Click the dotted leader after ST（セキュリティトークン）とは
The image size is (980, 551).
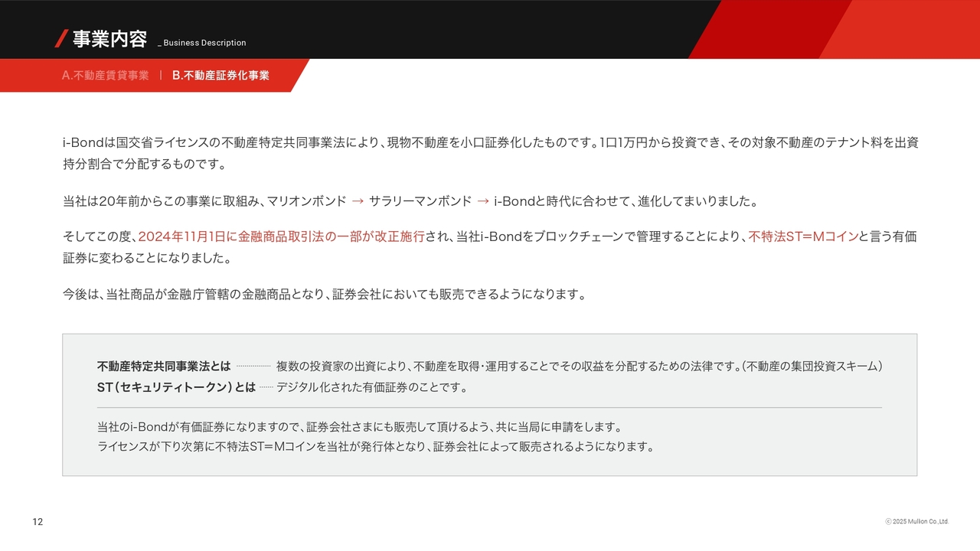(266, 387)
